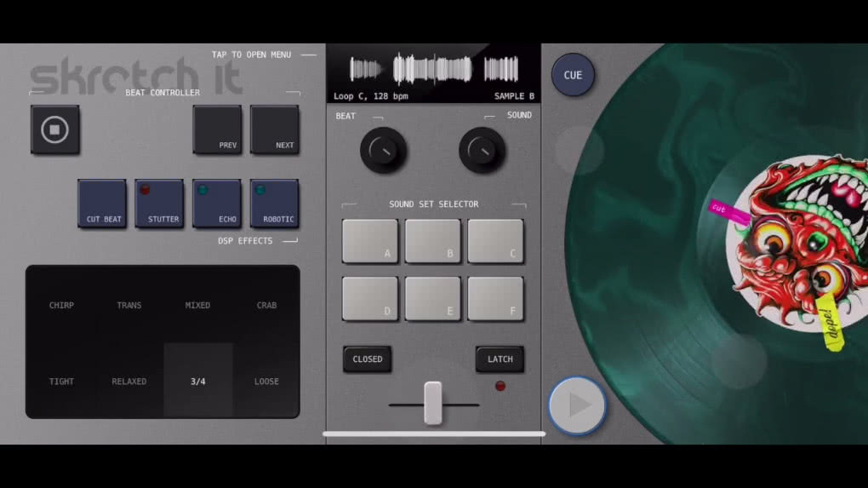Click the red LED near the crossfader
Viewport: 868px width, 488px height.
click(x=500, y=386)
